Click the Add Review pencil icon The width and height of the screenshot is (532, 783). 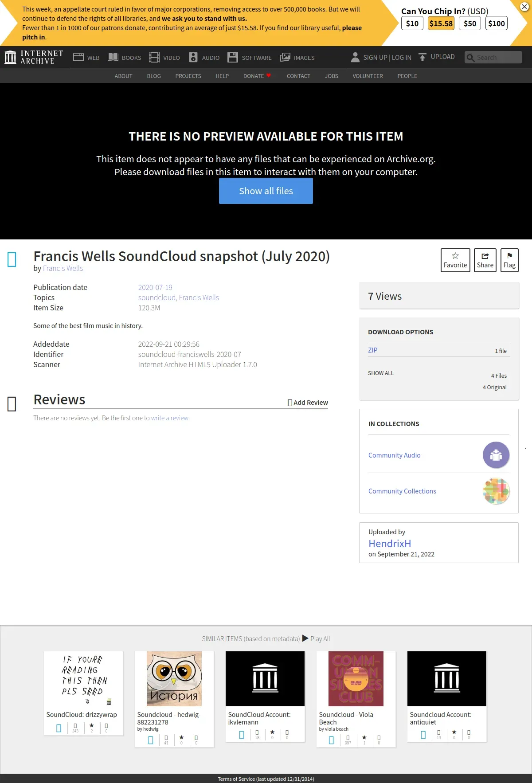290,403
